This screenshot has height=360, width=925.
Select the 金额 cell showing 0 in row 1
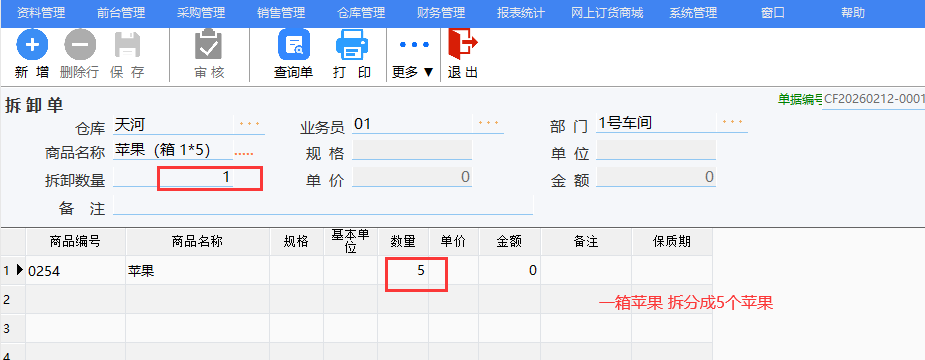click(510, 271)
